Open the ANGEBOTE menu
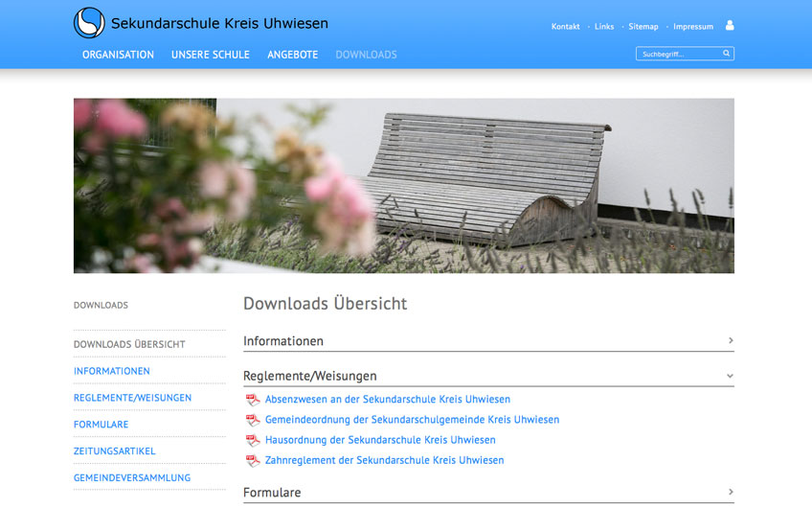This screenshot has width=812, height=508. click(x=293, y=55)
